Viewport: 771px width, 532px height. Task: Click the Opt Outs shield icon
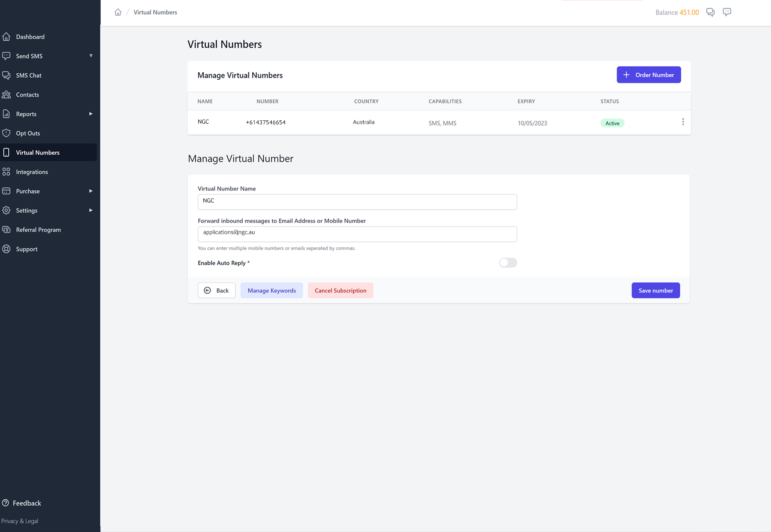click(x=6, y=133)
